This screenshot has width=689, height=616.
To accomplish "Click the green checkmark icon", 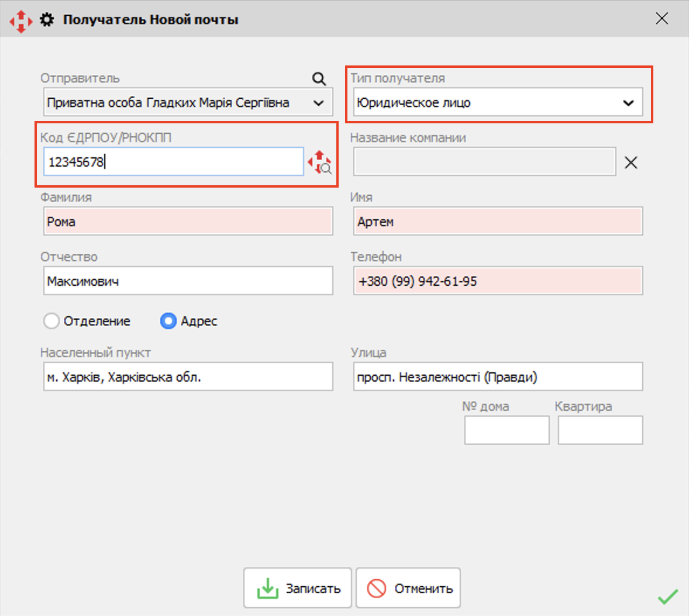I will click(667, 596).
